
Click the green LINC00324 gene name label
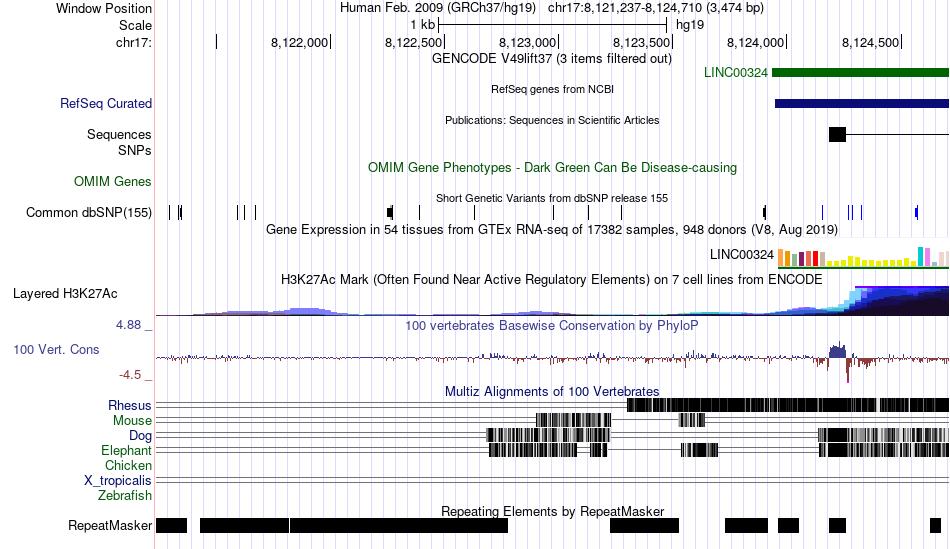[736, 73]
